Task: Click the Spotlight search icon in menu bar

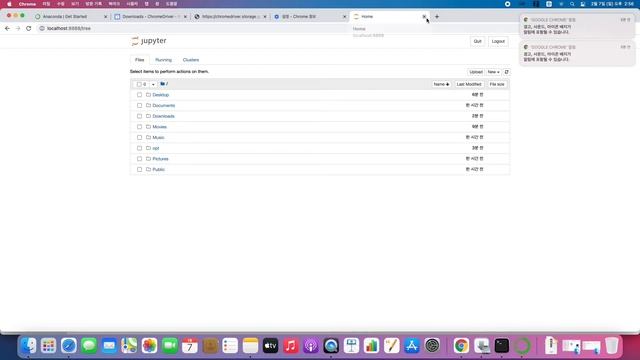Action: [572, 4]
